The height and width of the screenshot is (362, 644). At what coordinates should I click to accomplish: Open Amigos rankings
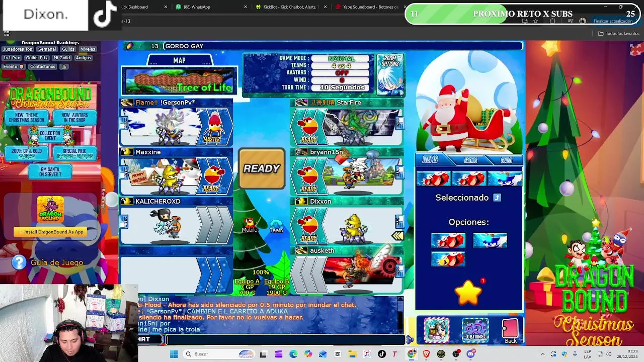(84, 58)
